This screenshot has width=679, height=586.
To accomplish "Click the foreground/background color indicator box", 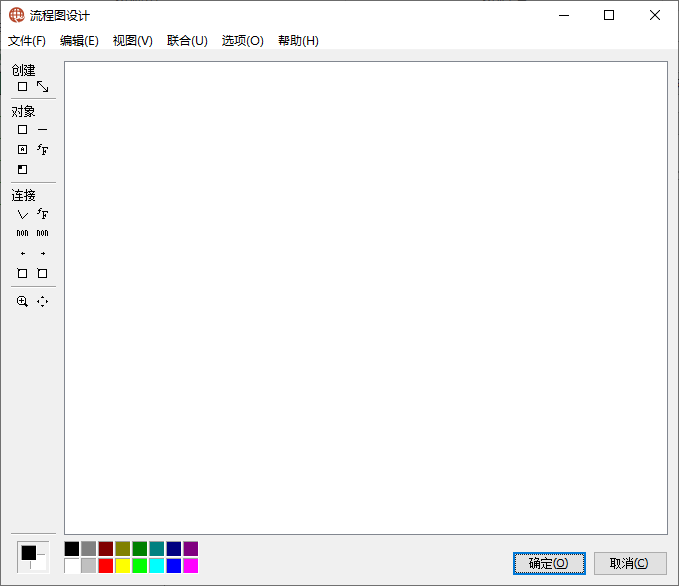I will [x=33, y=557].
